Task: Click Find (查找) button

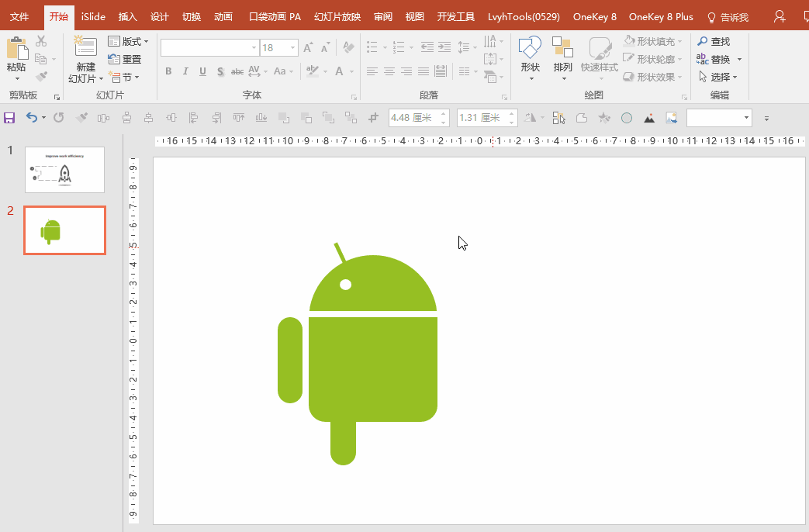Action: [714, 41]
